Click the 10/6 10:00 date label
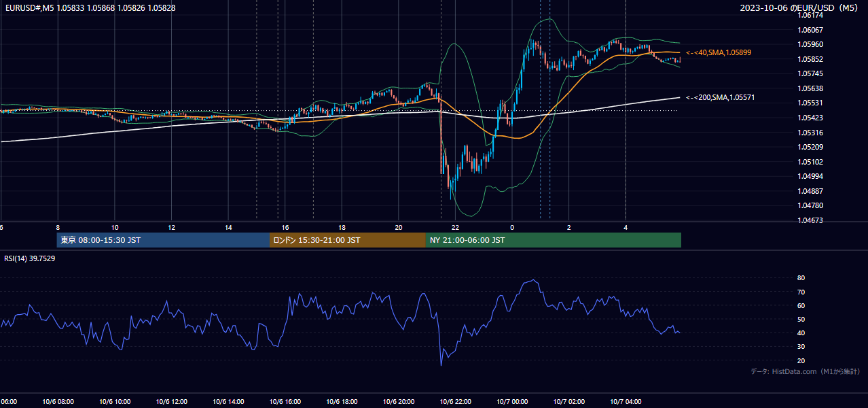 pyautogui.click(x=113, y=402)
